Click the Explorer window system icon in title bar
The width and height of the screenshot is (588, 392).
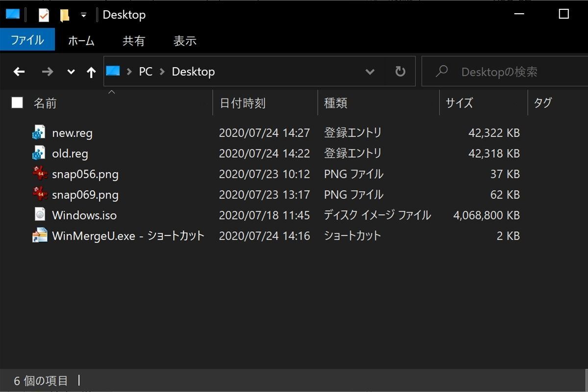(x=12, y=14)
